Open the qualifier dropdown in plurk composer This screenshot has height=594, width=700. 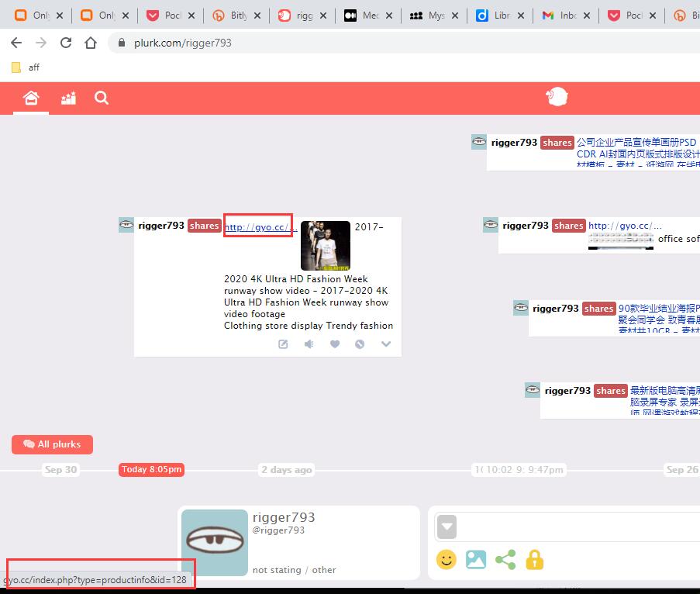coord(447,528)
